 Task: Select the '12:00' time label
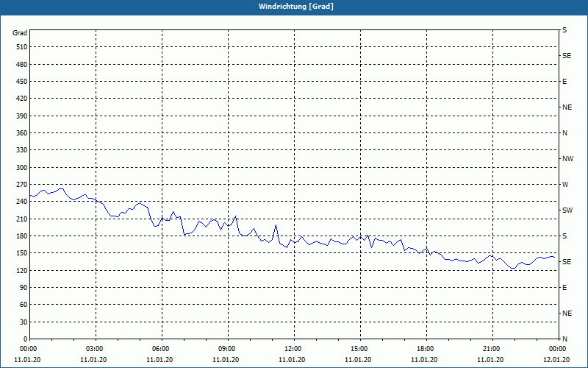click(x=293, y=349)
